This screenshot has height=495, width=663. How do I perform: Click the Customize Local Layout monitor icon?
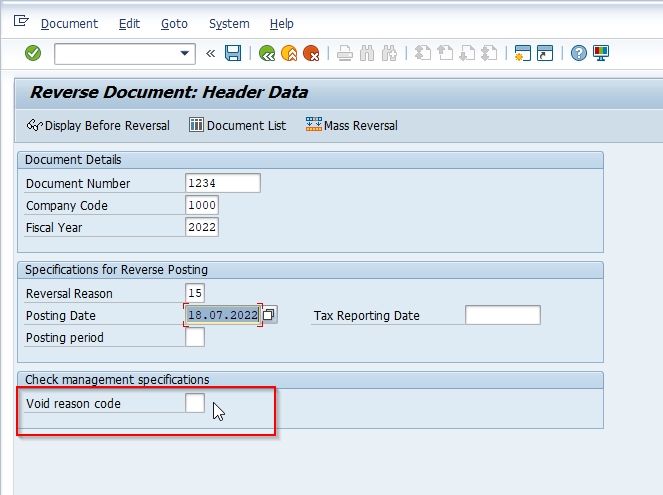601,53
